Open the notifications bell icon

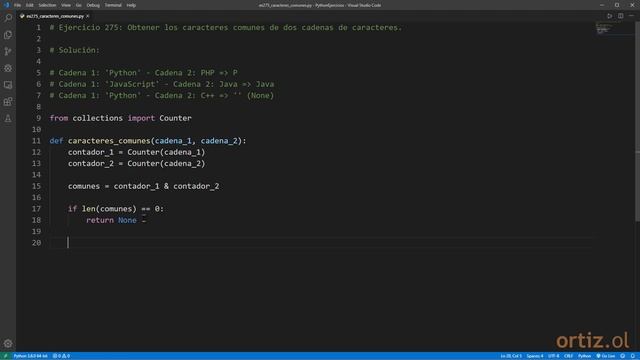633,356
